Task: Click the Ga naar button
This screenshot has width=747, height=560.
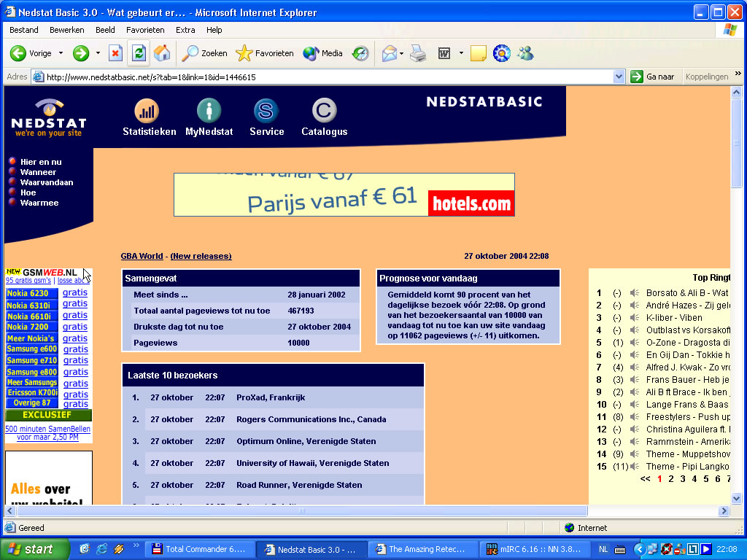Action: coord(653,77)
